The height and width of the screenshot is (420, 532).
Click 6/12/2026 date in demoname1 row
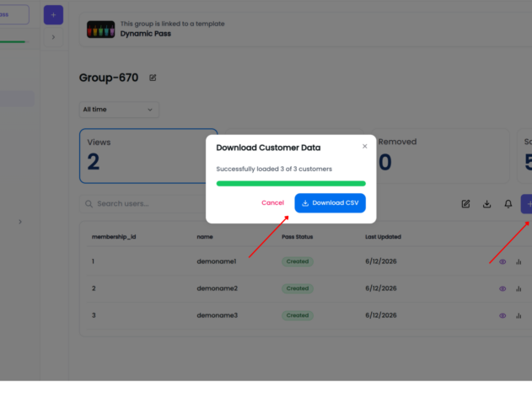point(381,261)
